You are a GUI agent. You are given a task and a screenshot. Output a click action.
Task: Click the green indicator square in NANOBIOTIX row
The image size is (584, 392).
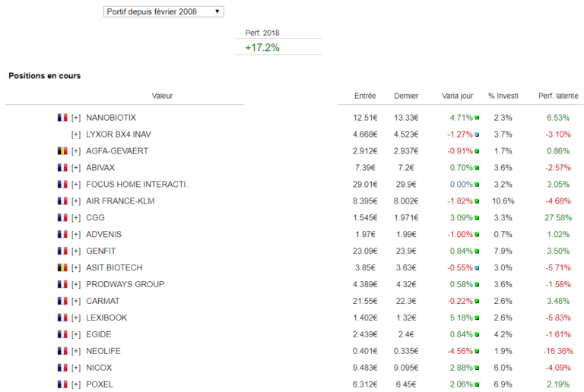477,118
